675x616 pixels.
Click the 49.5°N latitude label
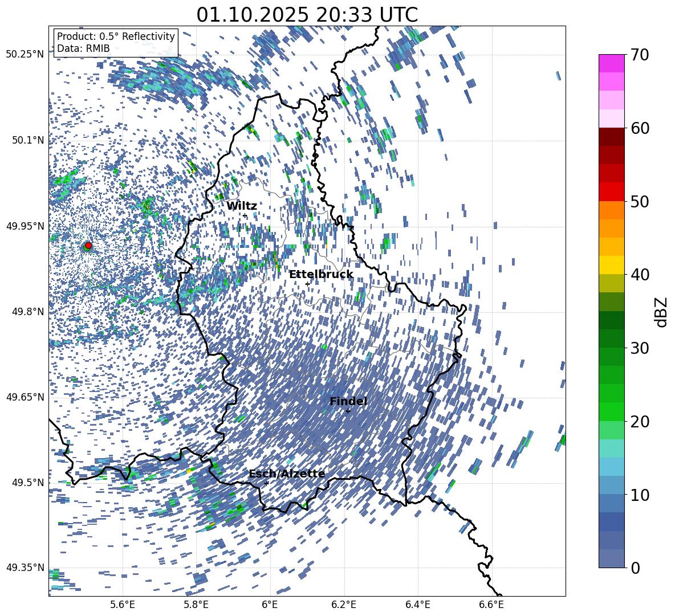pos(27,482)
